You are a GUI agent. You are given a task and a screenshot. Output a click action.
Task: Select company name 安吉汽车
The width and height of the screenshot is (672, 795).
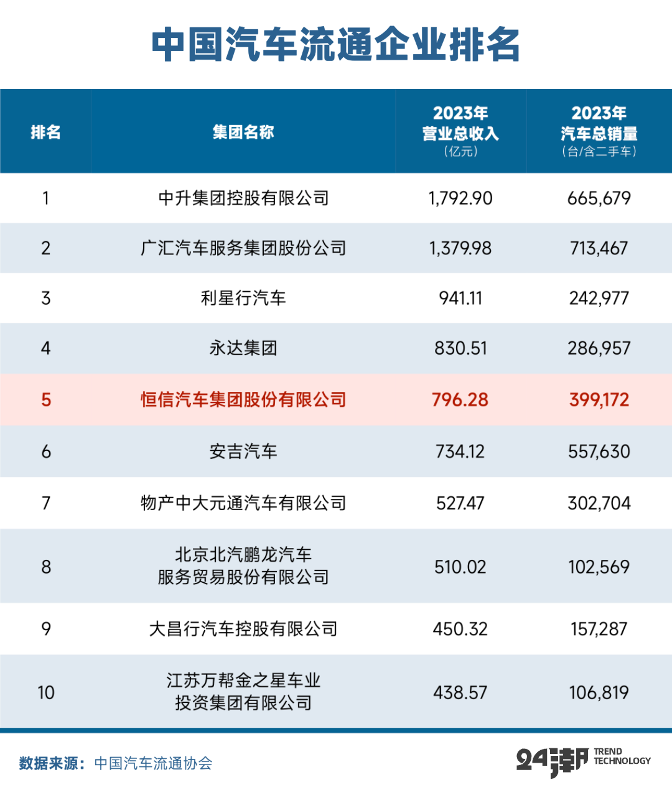(243, 451)
